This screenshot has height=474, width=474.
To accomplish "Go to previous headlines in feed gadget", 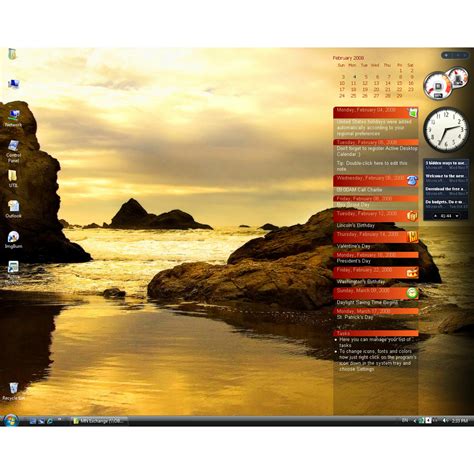I will pos(435,216).
